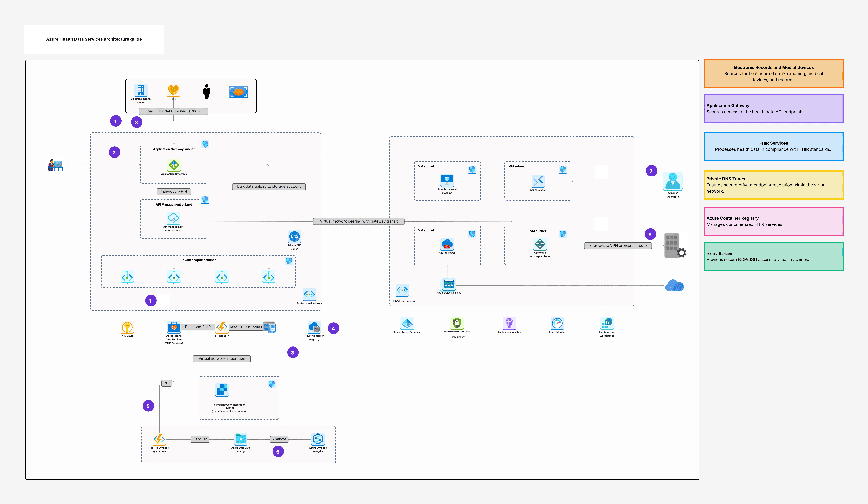Click the Azure Health Data Services architecture guide title

coord(94,39)
